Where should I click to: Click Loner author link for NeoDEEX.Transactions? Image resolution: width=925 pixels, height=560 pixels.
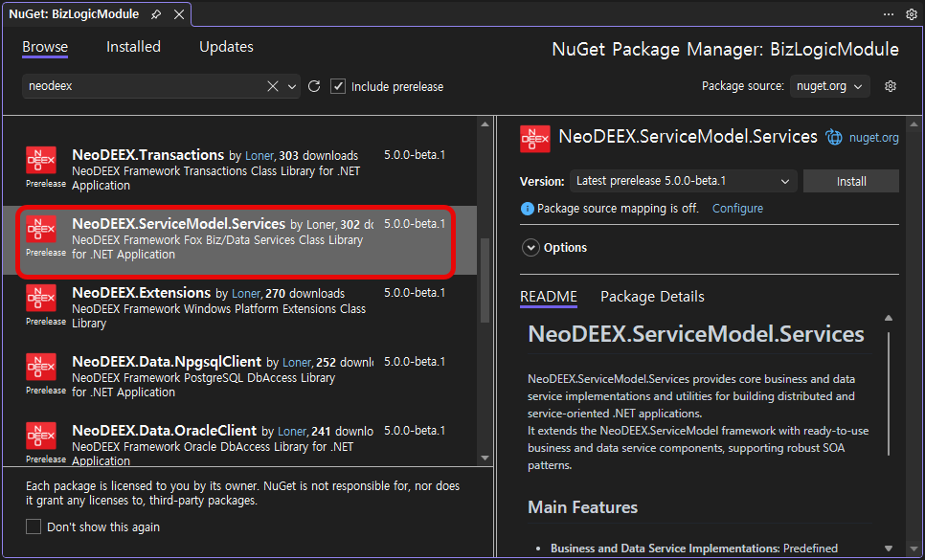click(x=259, y=156)
